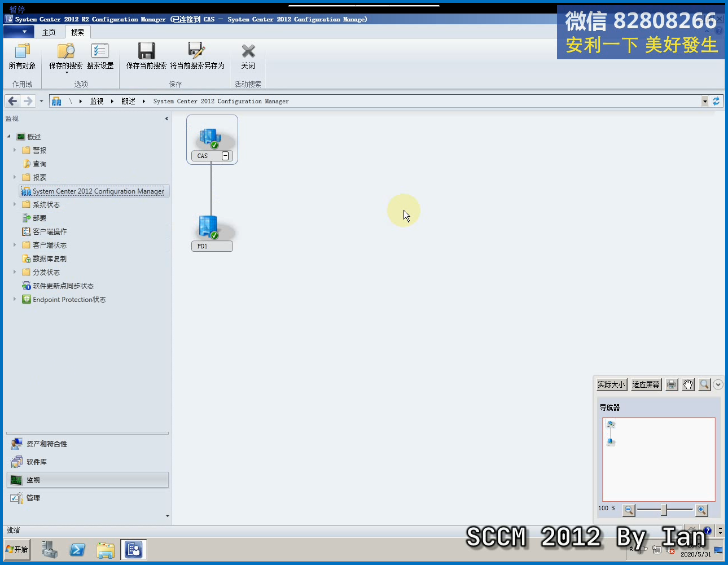Select System Center 2012 Configuration Manager tree item
The width and height of the screenshot is (728, 565).
pos(94,191)
